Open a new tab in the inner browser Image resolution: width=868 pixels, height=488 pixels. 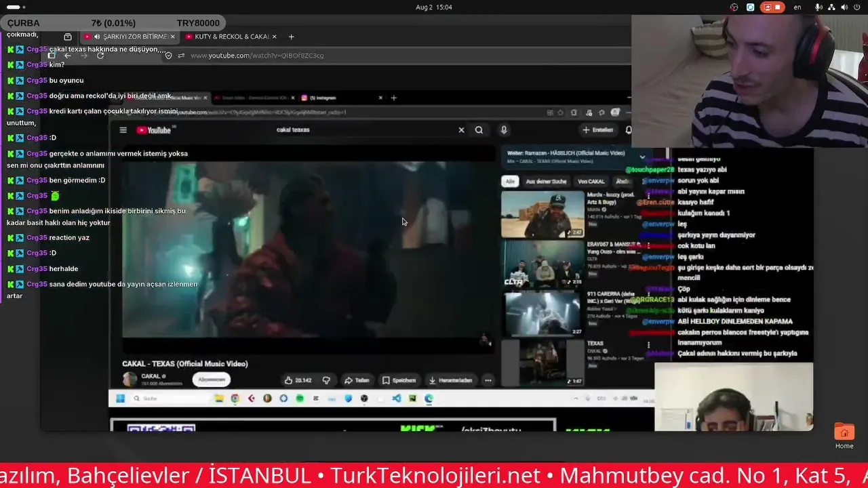pos(393,98)
